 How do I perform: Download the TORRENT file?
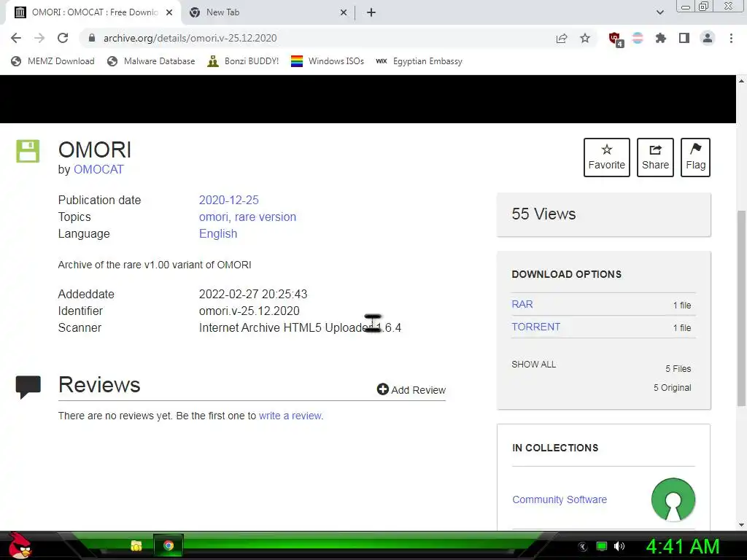(x=536, y=327)
